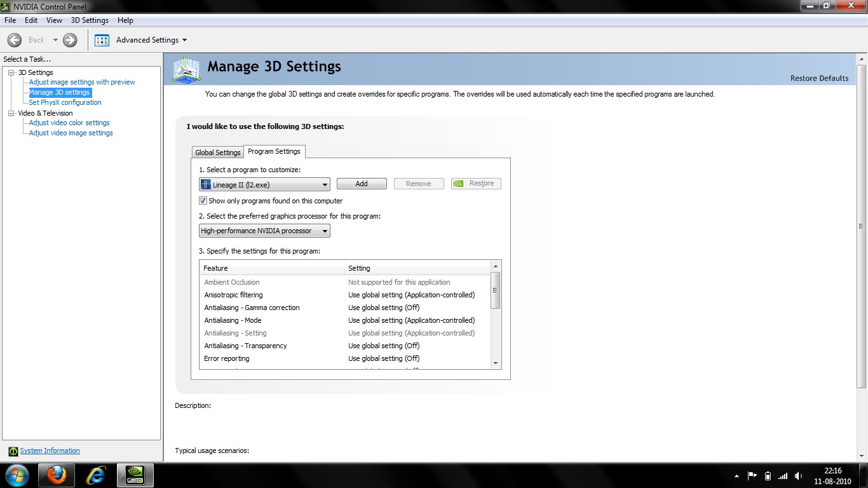
Task: Switch to the Program Settings tab
Action: click(274, 151)
